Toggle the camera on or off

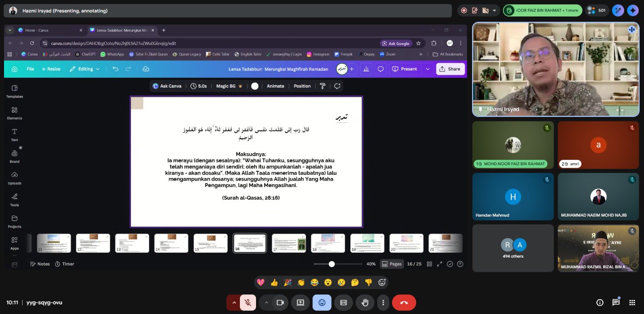pos(280,303)
